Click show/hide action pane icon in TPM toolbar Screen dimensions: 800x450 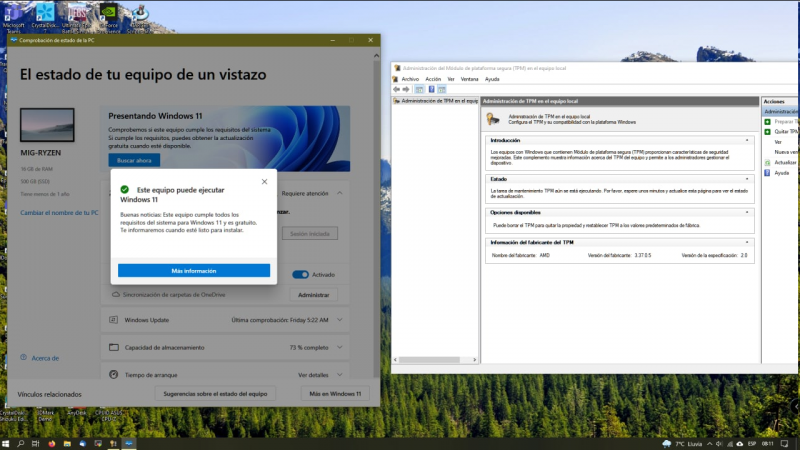[442, 89]
